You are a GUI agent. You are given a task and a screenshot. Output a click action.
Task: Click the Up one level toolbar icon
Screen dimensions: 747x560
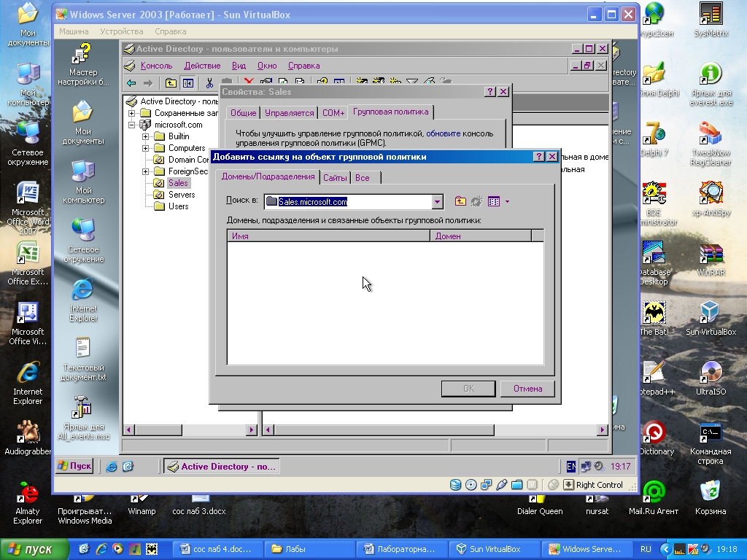point(170,83)
